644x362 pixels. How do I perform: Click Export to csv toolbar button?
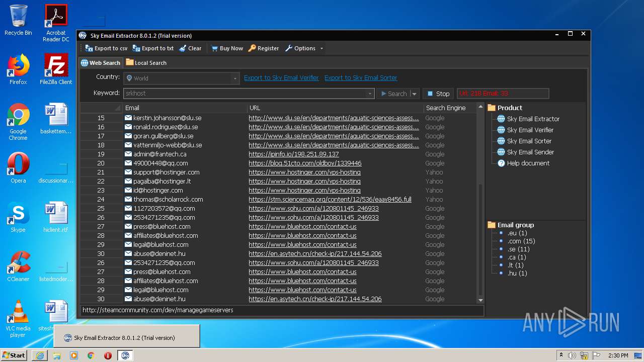(x=106, y=48)
